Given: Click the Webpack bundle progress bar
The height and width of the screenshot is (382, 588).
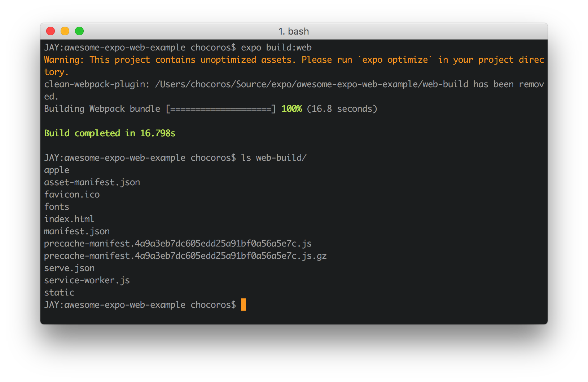Looking at the screenshot, I should [221, 109].
